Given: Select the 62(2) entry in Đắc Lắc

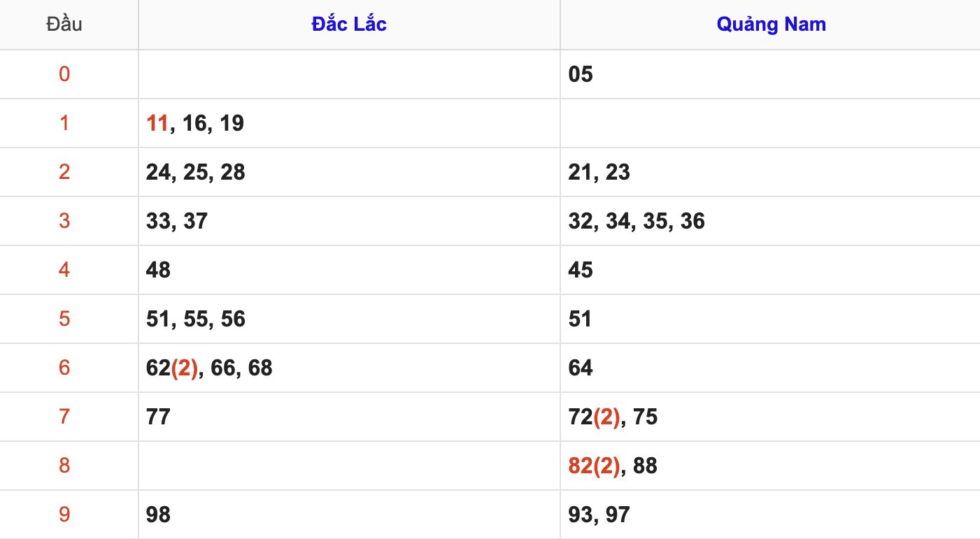Looking at the screenshot, I should tap(172, 368).
